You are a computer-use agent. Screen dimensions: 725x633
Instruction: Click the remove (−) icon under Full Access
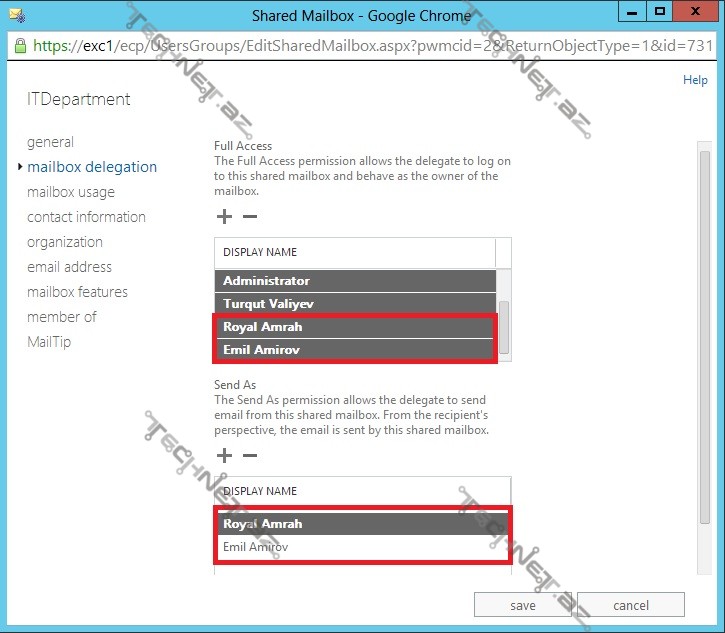point(250,217)
